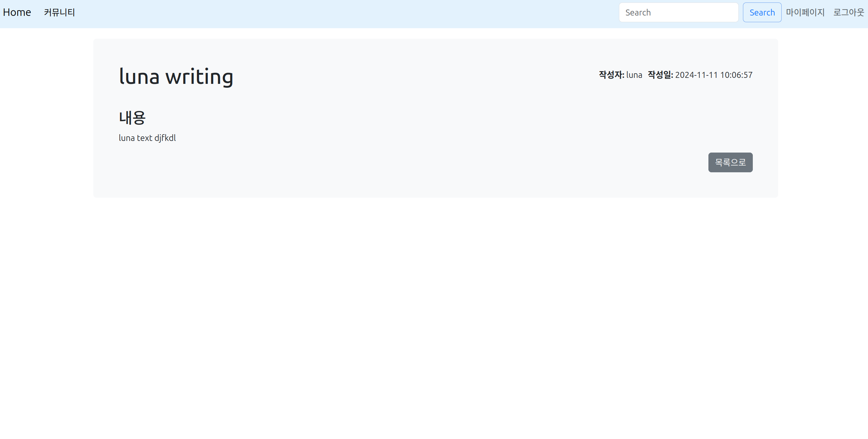Click the word 'writing' in the title
The height and width of the screenshot is (439, 868).
click(199, 76)
